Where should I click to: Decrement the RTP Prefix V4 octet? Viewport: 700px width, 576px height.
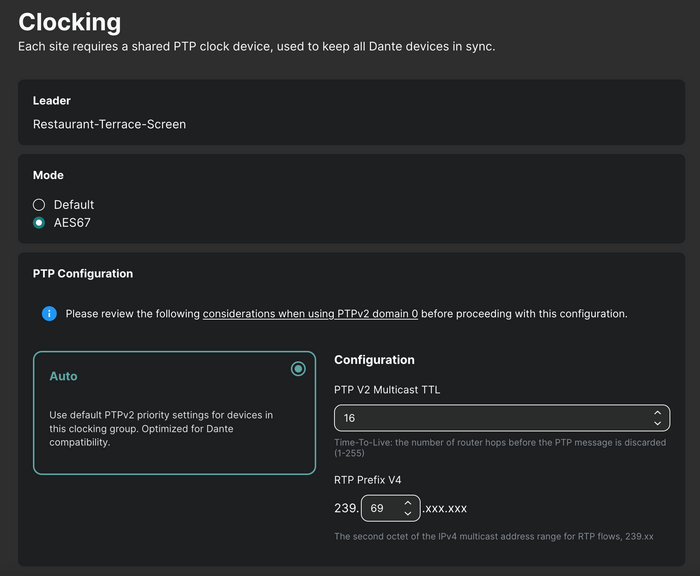click(408, 513)
